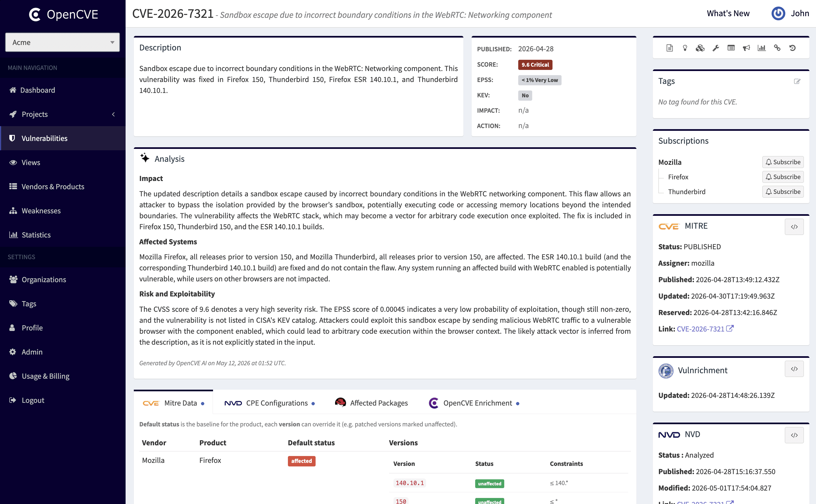Click the Vulnrichment CISA seal icon

pyautogui.click(x=666, y=371)
